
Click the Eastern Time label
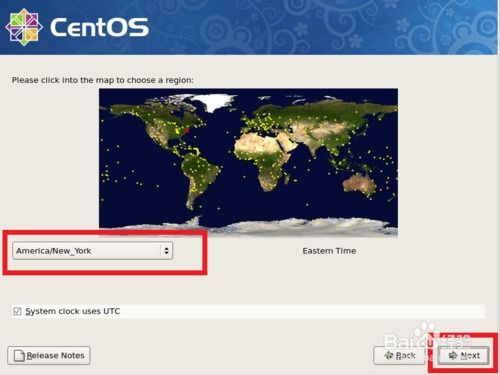[x=329, y=251]
